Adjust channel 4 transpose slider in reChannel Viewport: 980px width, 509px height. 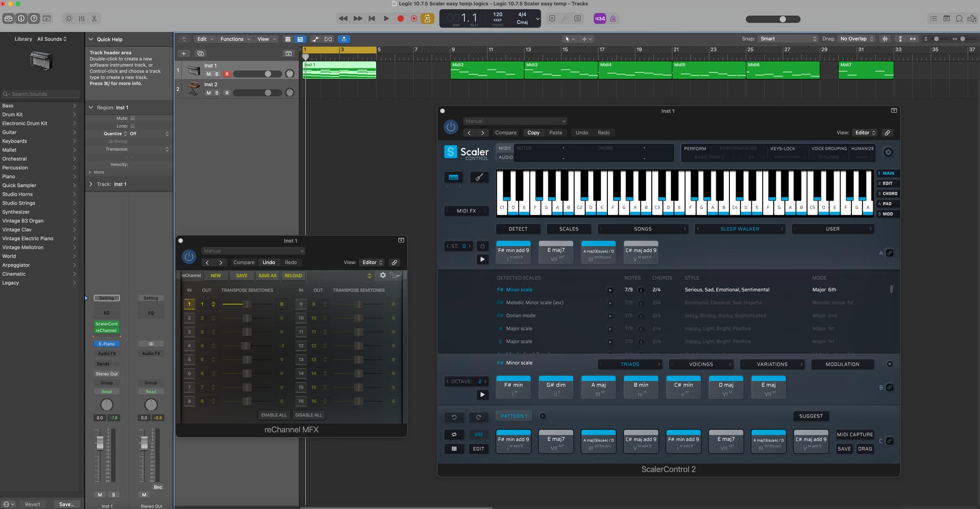[x=246, y=346]
